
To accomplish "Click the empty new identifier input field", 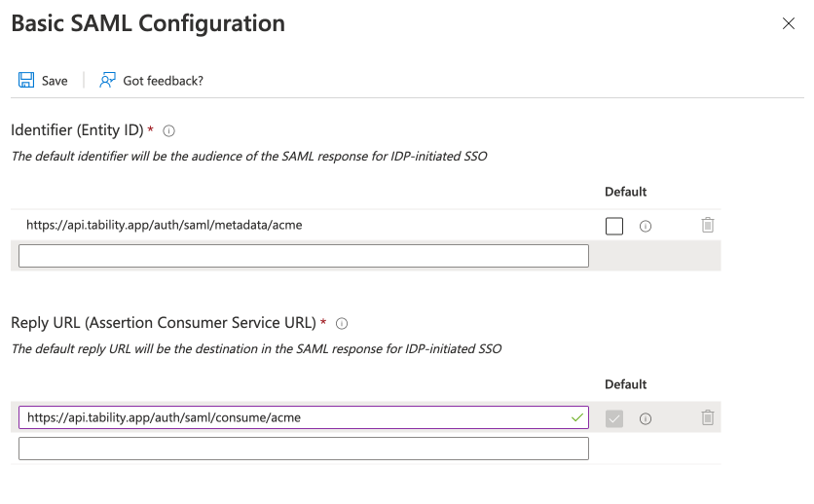I will point(304,256).
